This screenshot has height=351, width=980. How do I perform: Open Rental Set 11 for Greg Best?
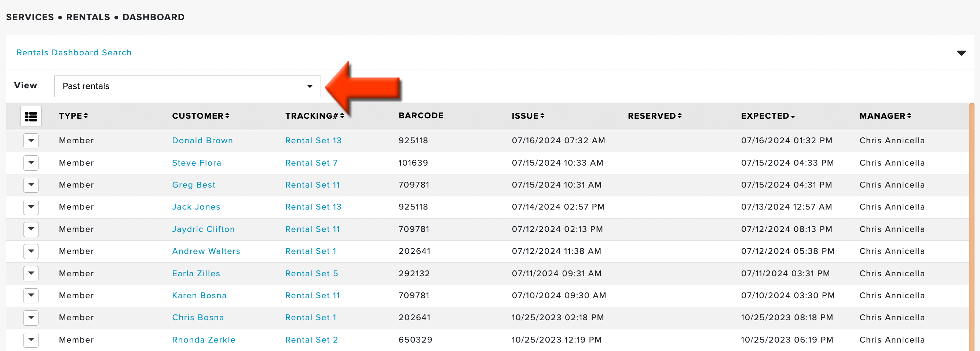pyautogui.click(x=312, y=185)
